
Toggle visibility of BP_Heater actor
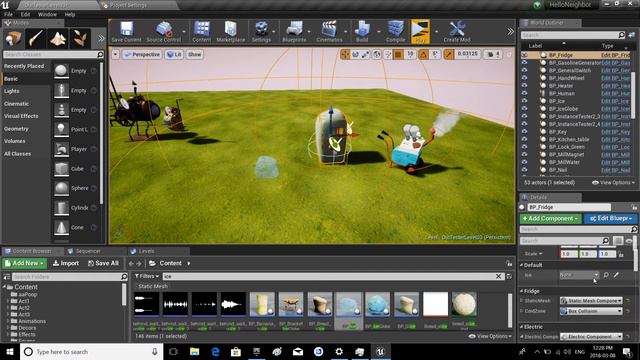[x=524, y=86]
